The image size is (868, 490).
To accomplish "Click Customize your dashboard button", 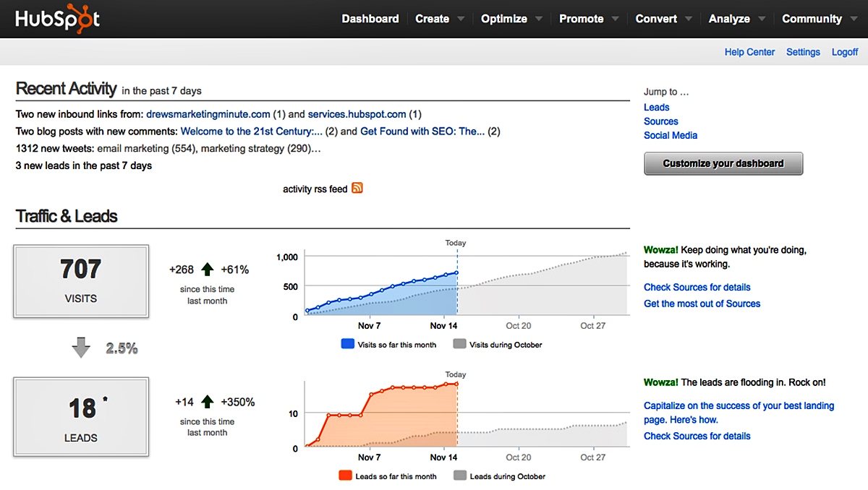I will (x=723, y=163).
